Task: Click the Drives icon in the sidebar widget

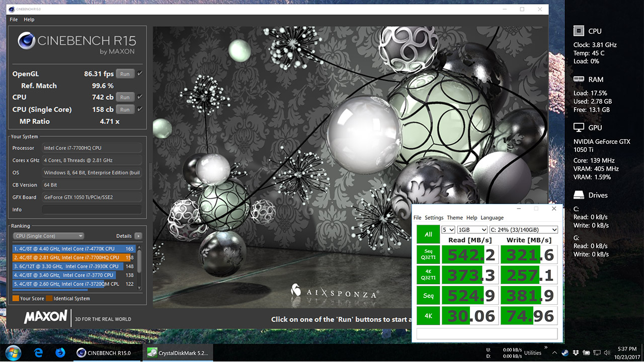Action: [x=579, y=195]
